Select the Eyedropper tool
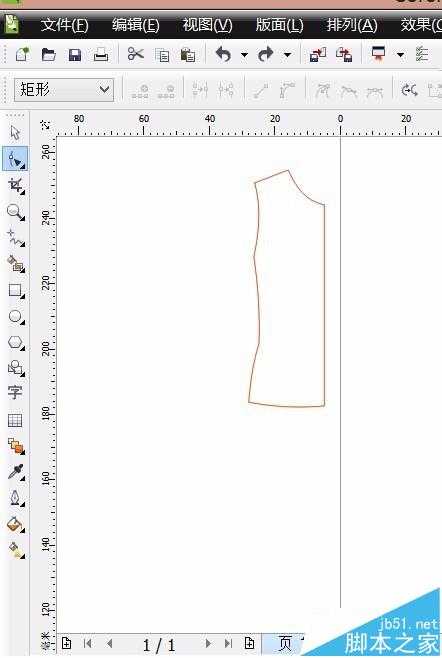The height and width of the screenshot is (658, 442). [x=16, y=472]
